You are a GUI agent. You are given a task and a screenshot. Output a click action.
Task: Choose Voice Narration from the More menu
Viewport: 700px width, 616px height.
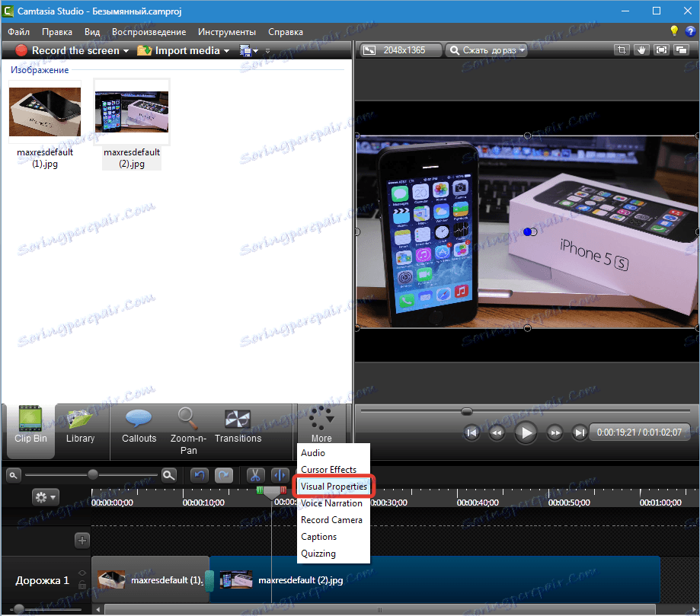coord(334,503)
